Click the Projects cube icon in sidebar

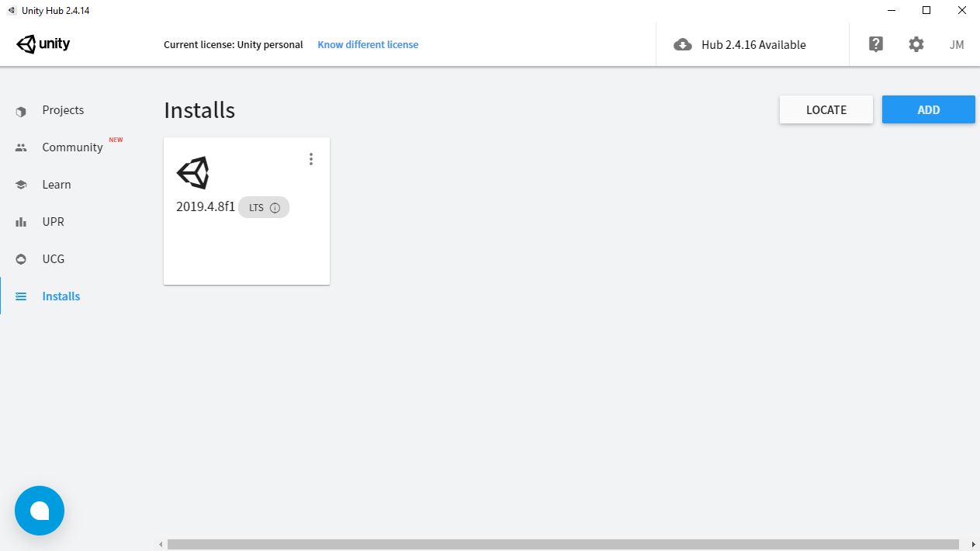21,111
